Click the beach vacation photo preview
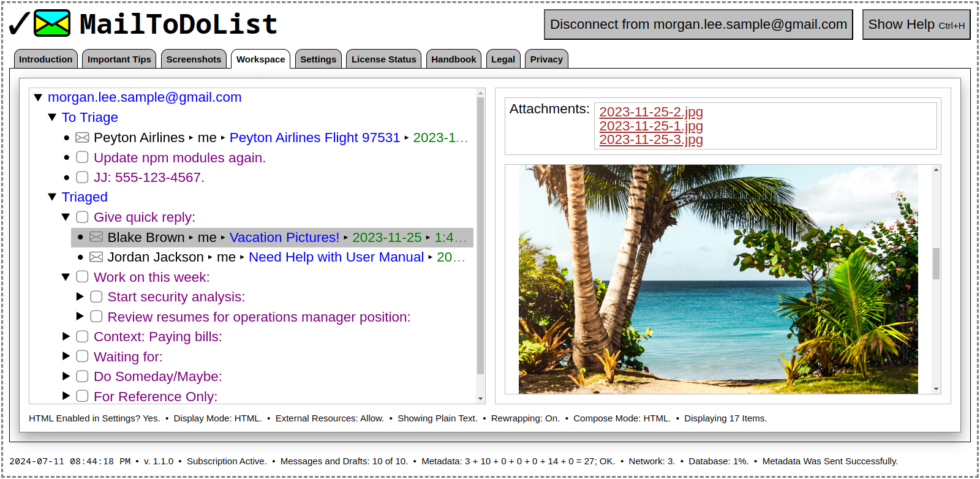Screen dimensions: 980x479 point(718,279)
